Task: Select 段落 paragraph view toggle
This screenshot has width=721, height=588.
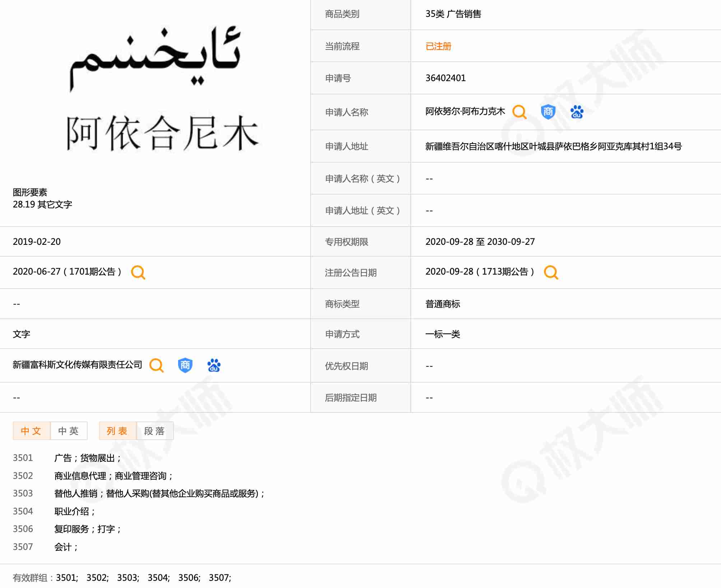Action: 155,431
